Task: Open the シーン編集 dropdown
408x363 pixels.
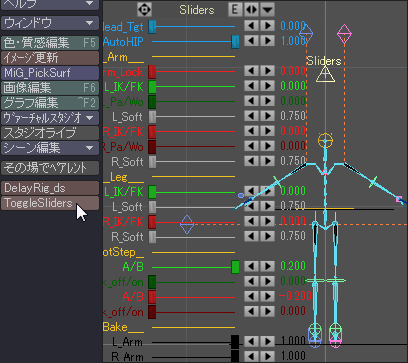Action: pyautogui.click(x=50, y=148)
